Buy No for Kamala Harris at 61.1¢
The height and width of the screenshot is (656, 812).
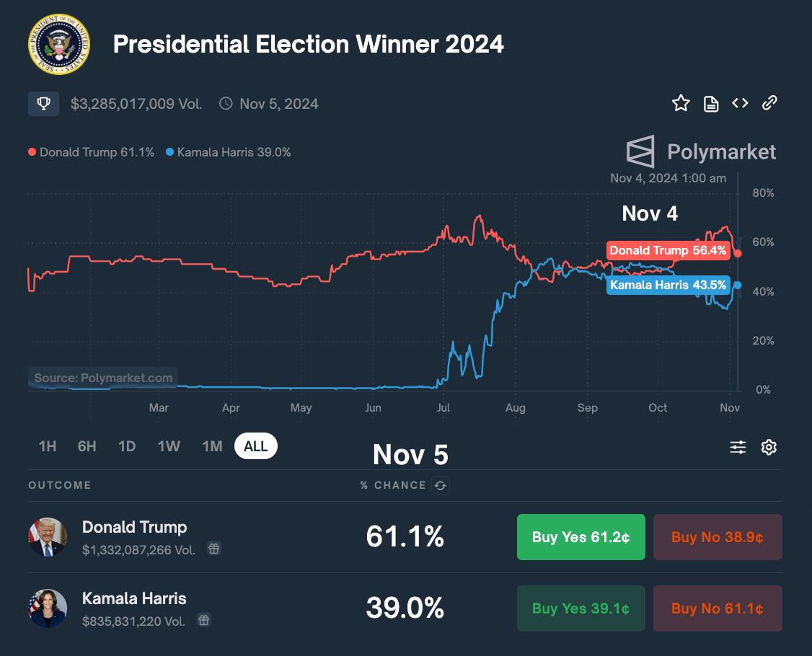click(718, 608)
